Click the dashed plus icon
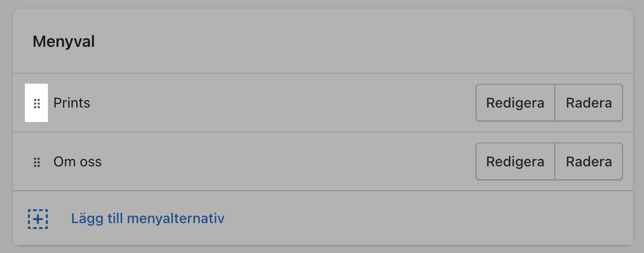The image size is (644, 253). [x=38, y=219]
